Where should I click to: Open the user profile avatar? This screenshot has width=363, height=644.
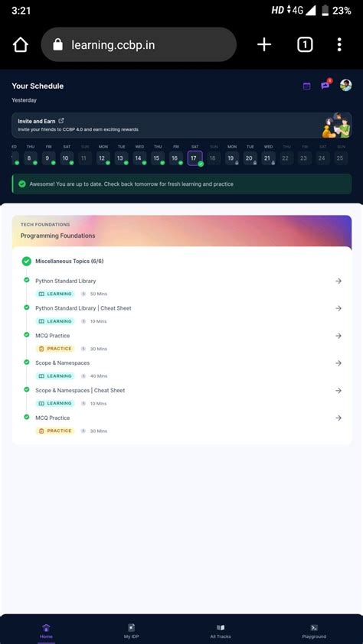point(345,86)
